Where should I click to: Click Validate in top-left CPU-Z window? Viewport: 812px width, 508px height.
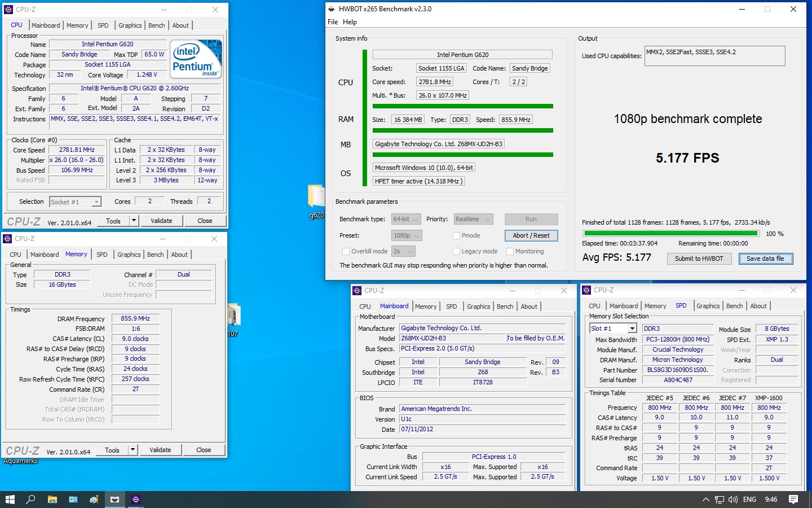[161, 221]
